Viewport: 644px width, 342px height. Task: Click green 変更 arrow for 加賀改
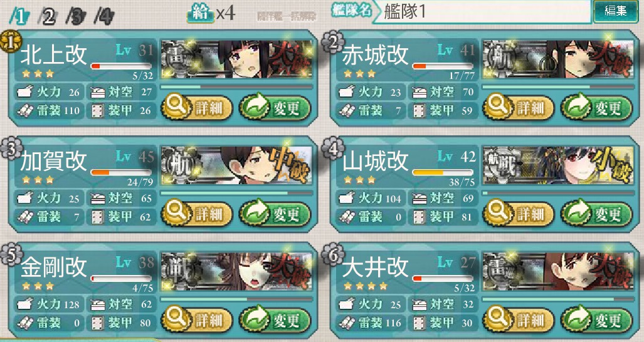[x=275, y=214]
